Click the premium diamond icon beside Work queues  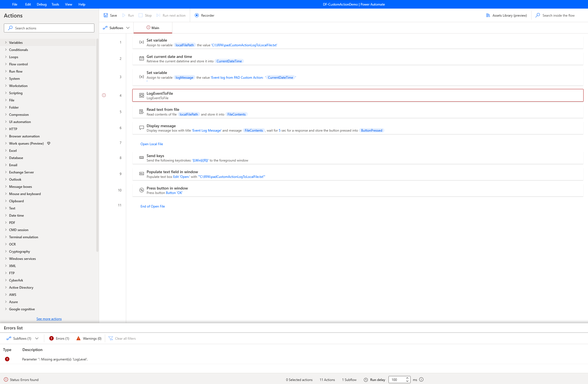click(49, 143)
